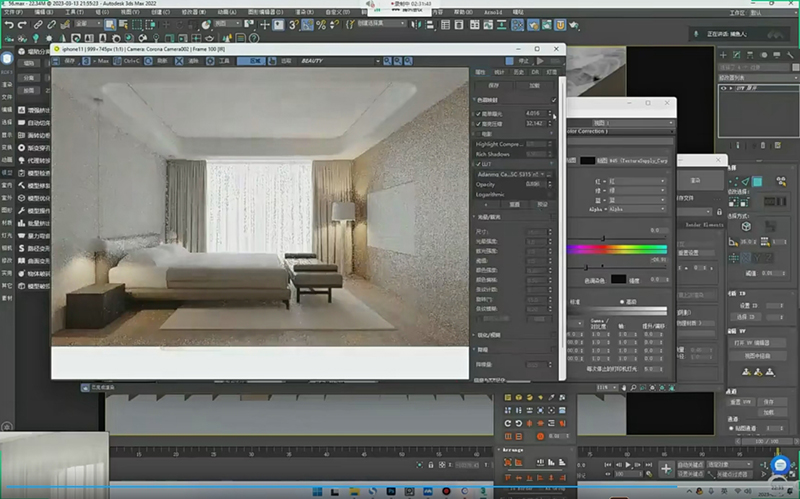This screenshot has width=800, height=499.
Task: Open the Named Selection Sets dropdown
Action: coord(381,24)
